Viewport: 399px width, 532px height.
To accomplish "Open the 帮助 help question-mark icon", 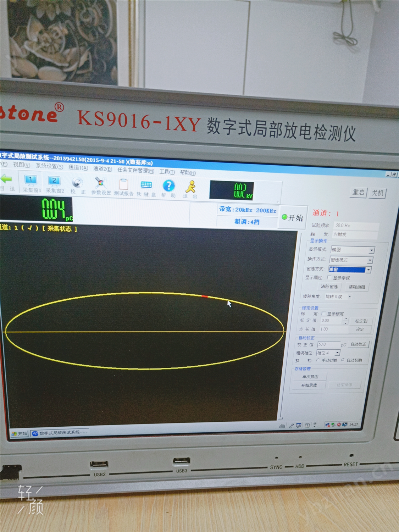I will tap(168, 188).
